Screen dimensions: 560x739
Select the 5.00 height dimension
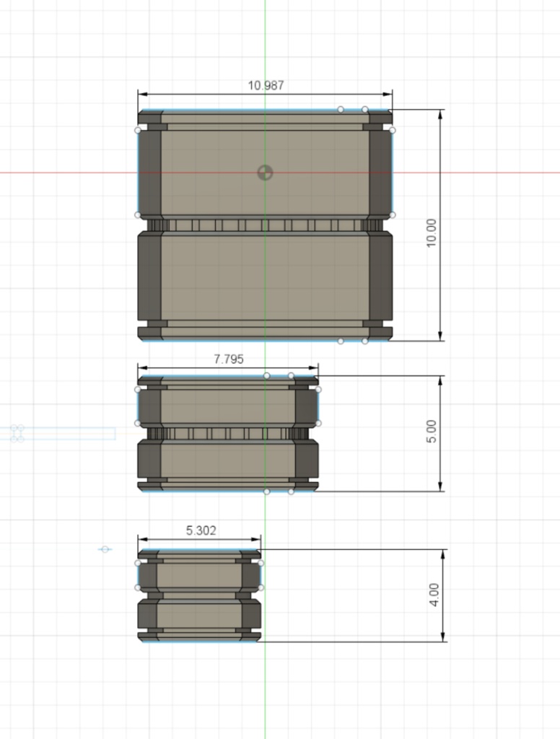click(432, 432)
